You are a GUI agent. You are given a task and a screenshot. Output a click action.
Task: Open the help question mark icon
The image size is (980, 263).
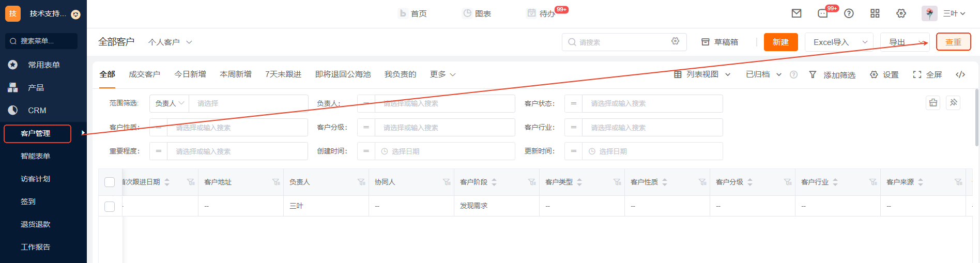tap(849, 13)
